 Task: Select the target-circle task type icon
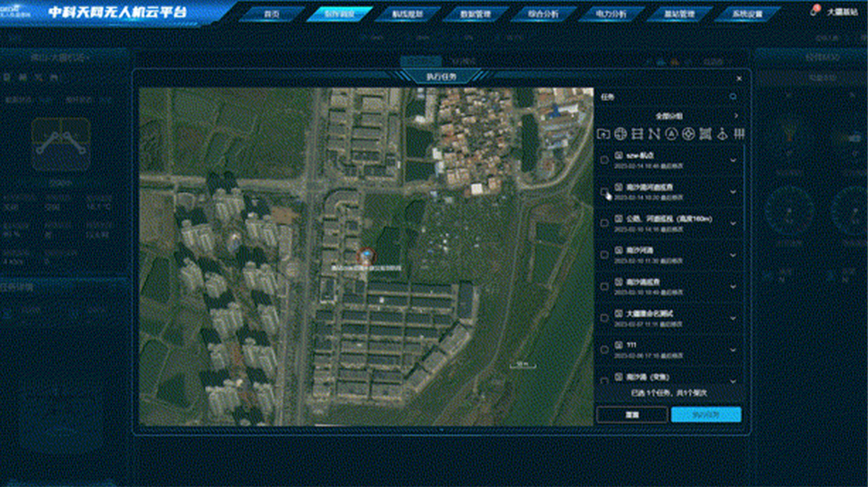point(688,134)
